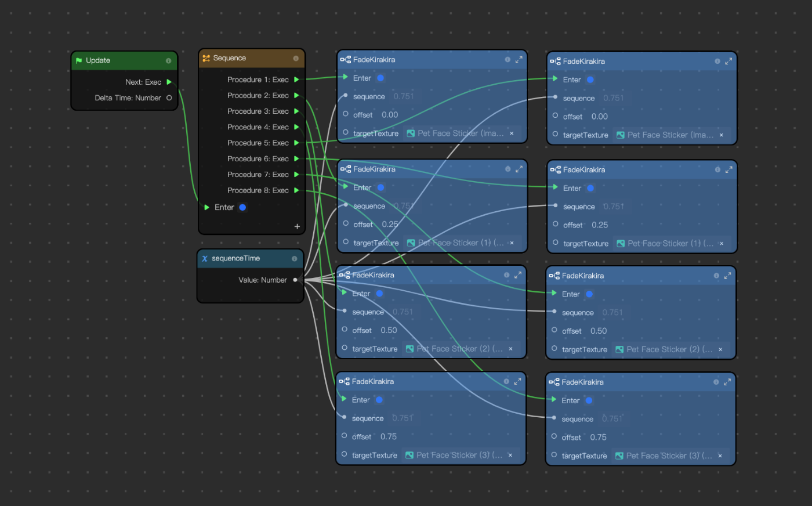Remove Pet Face Sticker (1) texture from left-column node
This screenshot has height=506, width=812.
[512, 243]
